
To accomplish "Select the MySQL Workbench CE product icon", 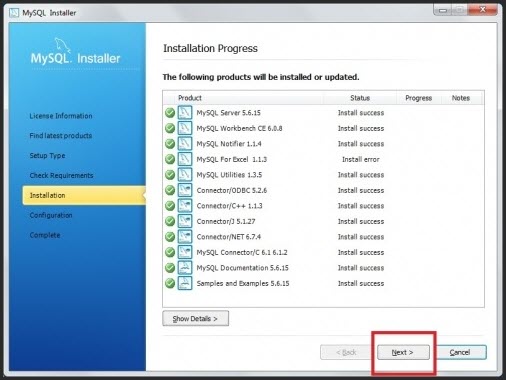I will (185, 128).
